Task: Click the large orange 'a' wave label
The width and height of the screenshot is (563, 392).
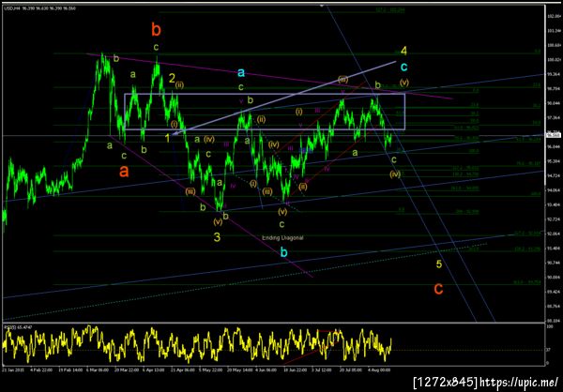Action: click(124, 172)
